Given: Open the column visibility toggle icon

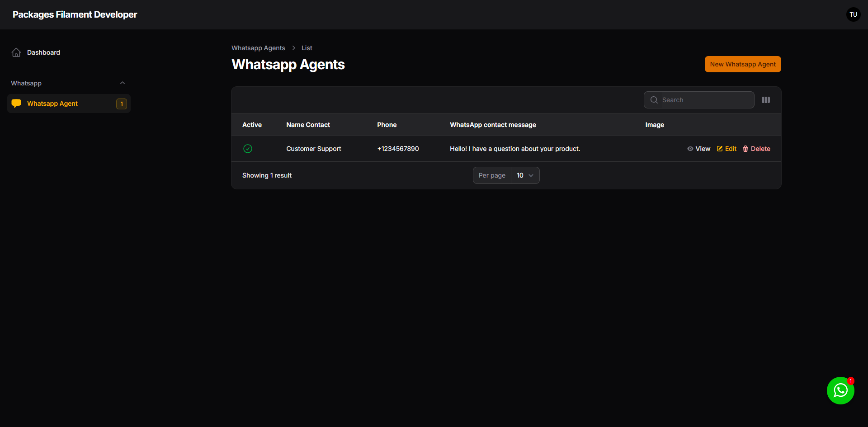Looking at the screenshot, I should pyautogui.click(x=766, y=100).
